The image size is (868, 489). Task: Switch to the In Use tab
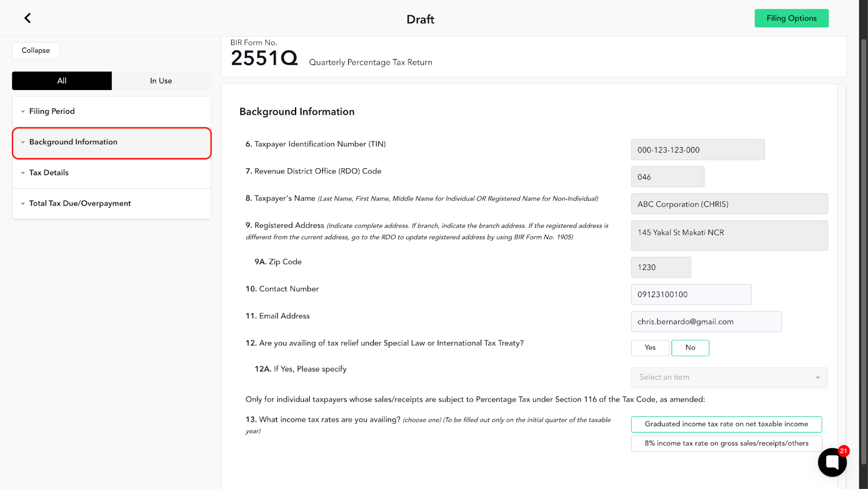pos(161,81)
